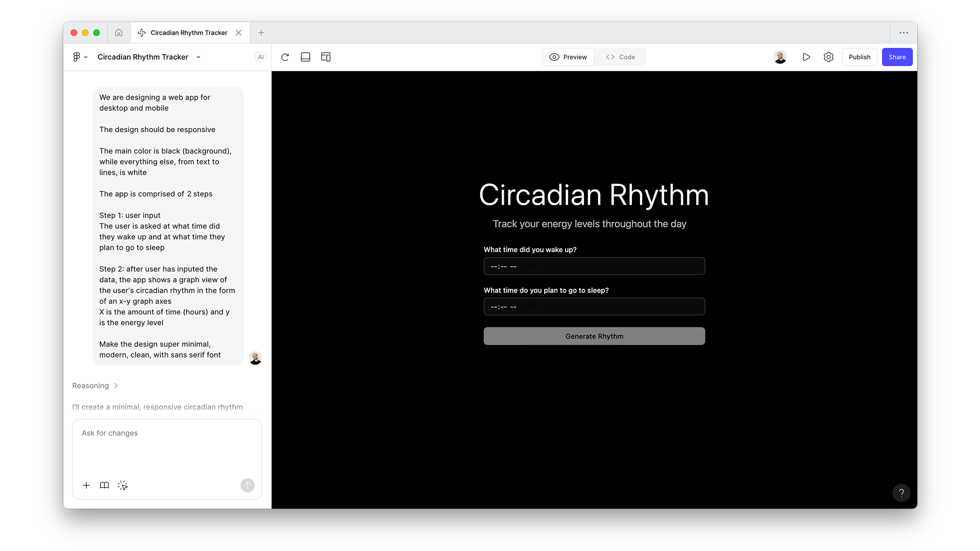This screenshot has width=980, height=551.
Task: Toggle the AI panel button
Action: coord(260,57)
